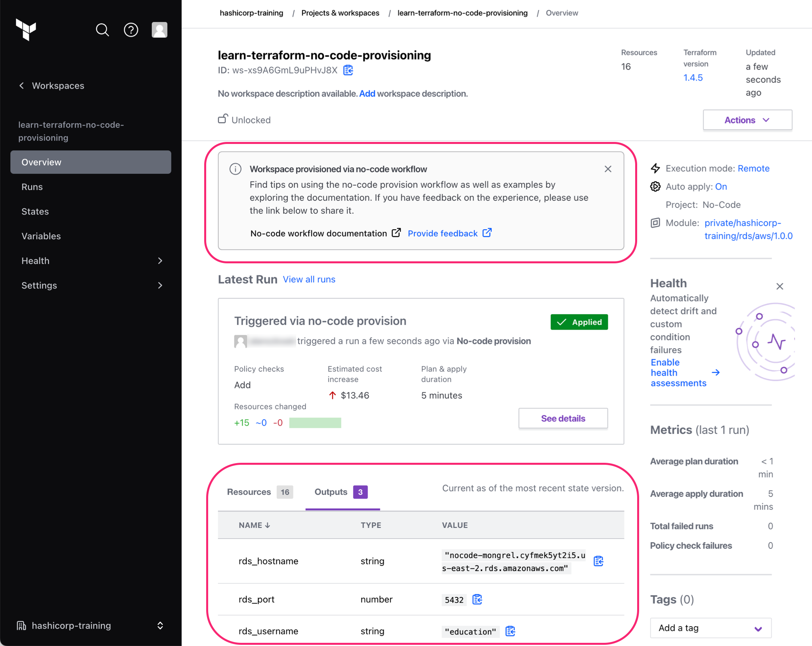The width and height of the screenshot is (812, 646).
Task: Copy the workspace ID icon
Action: (348, 70)
